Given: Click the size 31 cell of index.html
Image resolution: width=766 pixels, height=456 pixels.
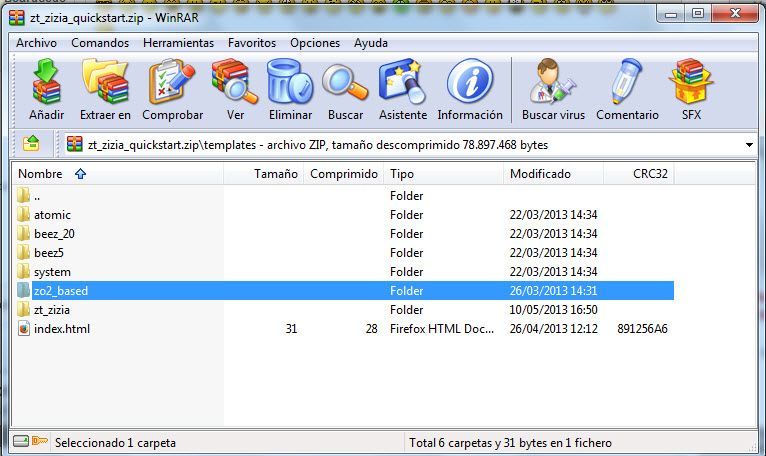Looking at the screenshot, I should (291, 329).
